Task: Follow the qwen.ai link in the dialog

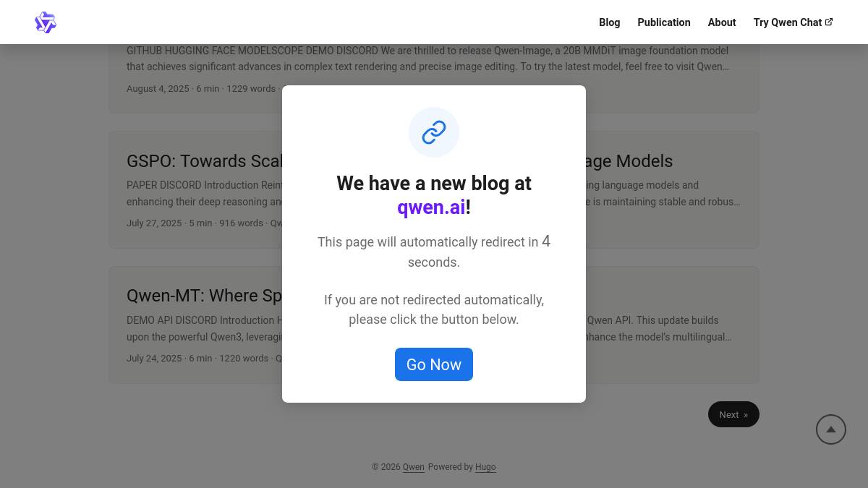Action: (x=431, y=207)
